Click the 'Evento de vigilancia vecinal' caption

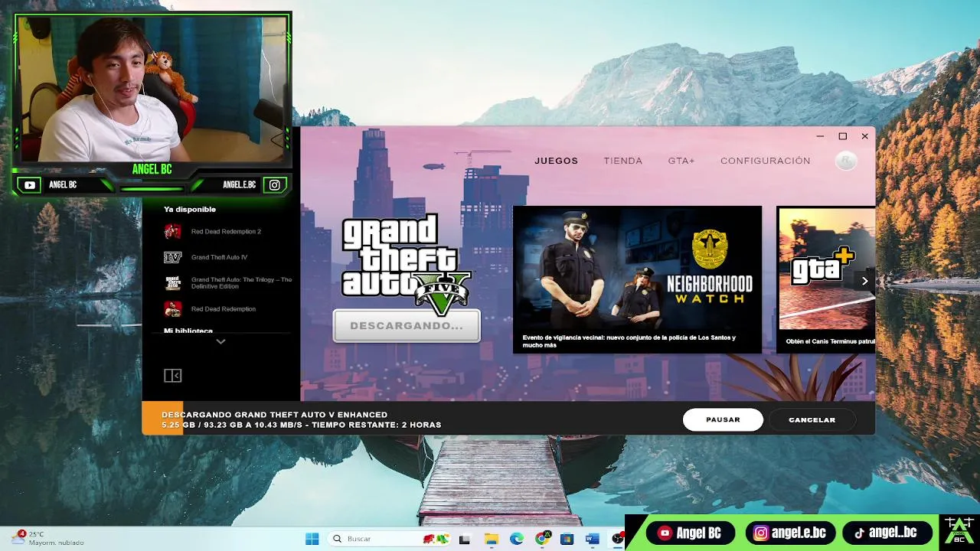pyautogui.click(x=629, y=341)
